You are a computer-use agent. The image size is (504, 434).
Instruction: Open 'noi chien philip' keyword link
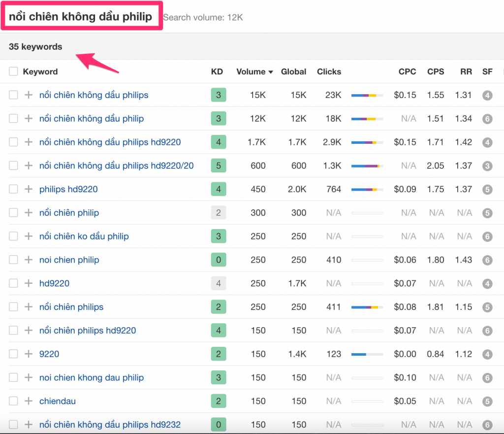(69, 260)
